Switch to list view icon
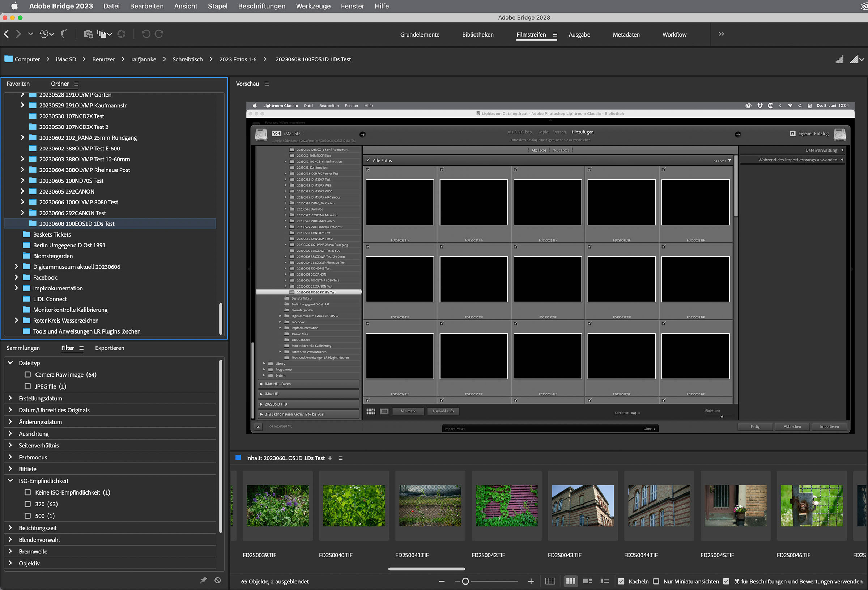 pyautogui.click(x=605, y=581)
